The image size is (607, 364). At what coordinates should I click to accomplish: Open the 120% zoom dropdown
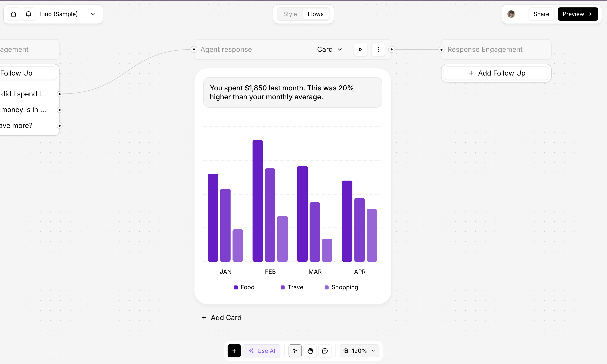(359, 351)
